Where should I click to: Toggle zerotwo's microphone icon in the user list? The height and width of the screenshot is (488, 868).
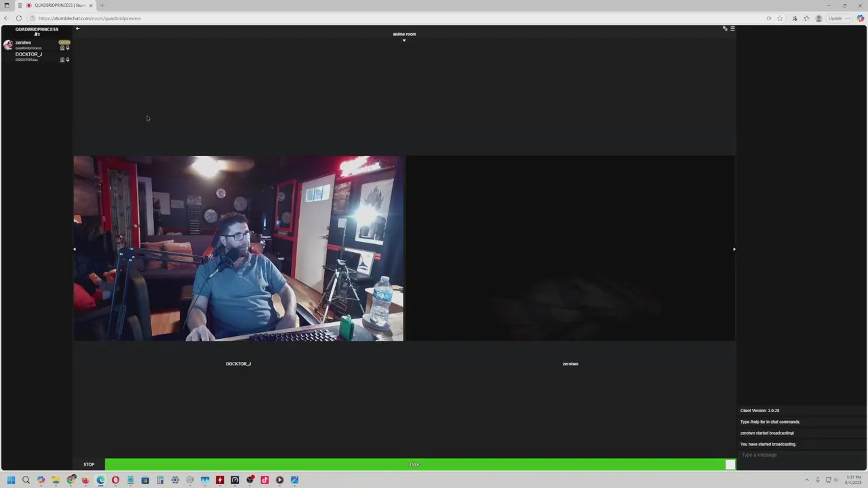click(68, 48)
